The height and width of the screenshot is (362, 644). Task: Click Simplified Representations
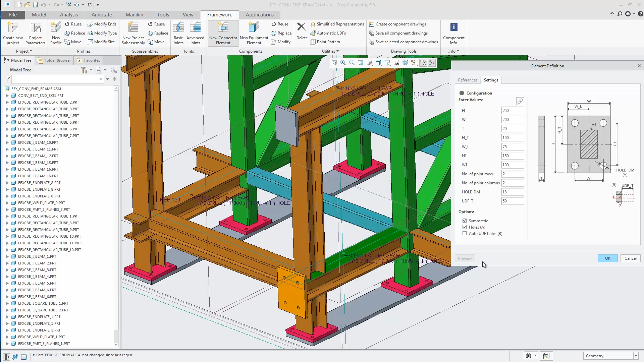(337, 24)
